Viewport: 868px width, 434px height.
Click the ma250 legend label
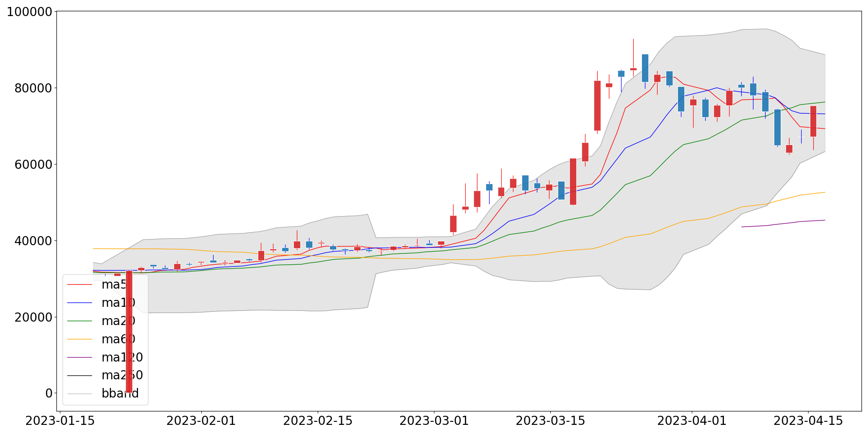click(122, 375)
